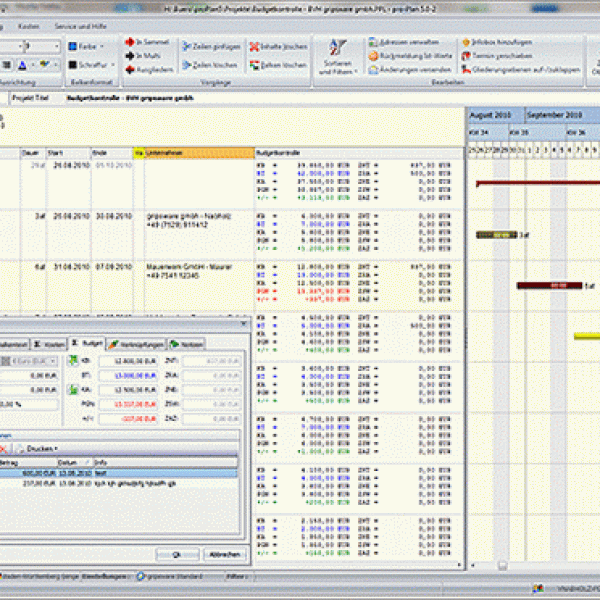The height and width of the screenshot is (600, 600).
Task: Click the Termin verschieben icon
Action: pyautogui.click(x=469, y=56)
